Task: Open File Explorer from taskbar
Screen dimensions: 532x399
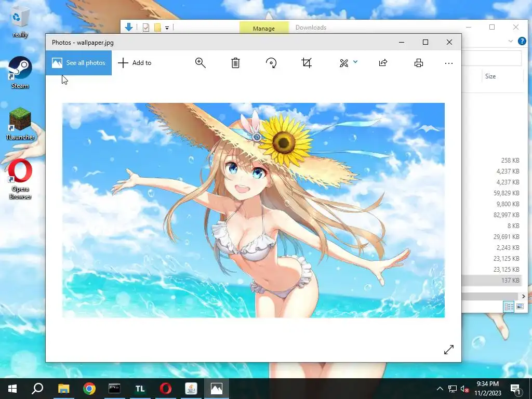Action: pyautogui.click(x=63, y=389)
